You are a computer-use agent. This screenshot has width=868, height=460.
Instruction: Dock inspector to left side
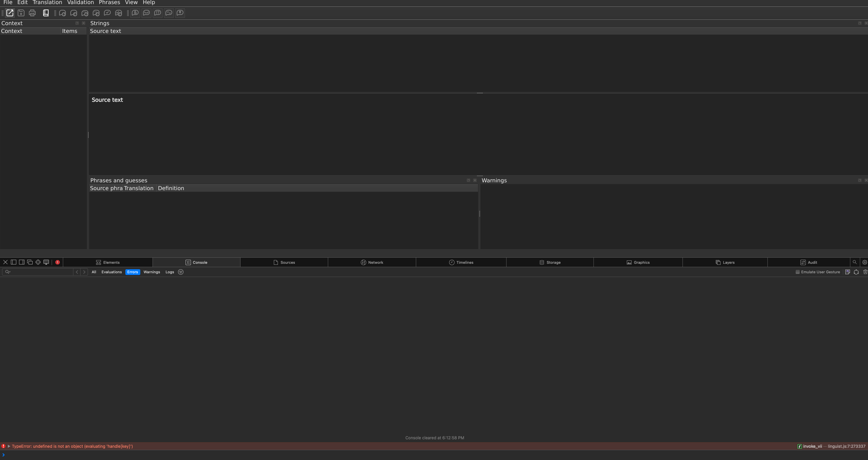[14, 262]
